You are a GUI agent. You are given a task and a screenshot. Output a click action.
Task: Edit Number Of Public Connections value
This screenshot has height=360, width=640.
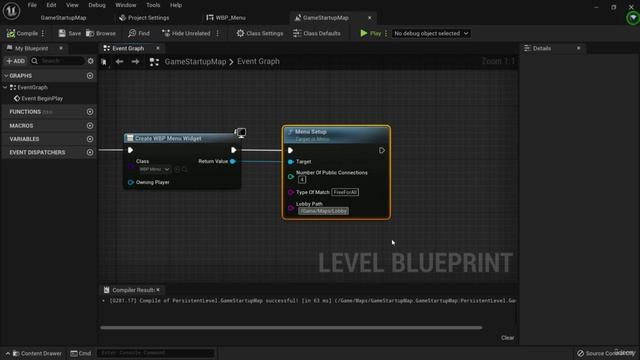302,180
